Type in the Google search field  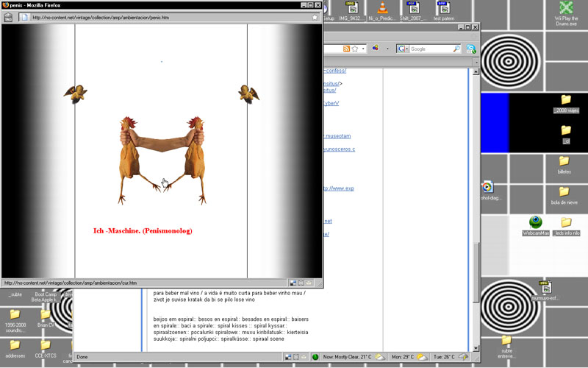pos(430,49)
